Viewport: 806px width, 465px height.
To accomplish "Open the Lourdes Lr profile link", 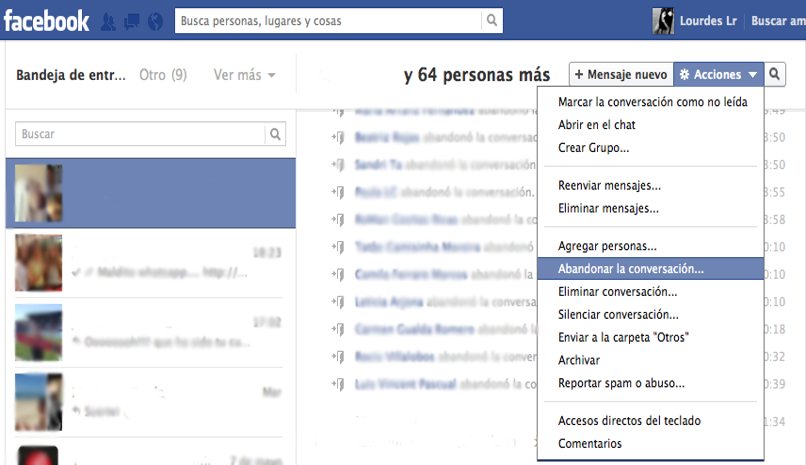I will coord(708,21).
